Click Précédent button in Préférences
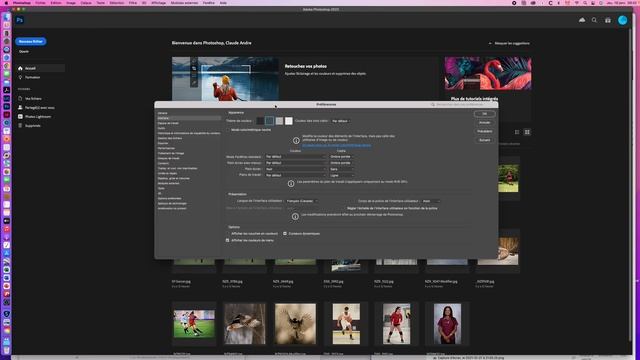 click(x=484, y=131)
